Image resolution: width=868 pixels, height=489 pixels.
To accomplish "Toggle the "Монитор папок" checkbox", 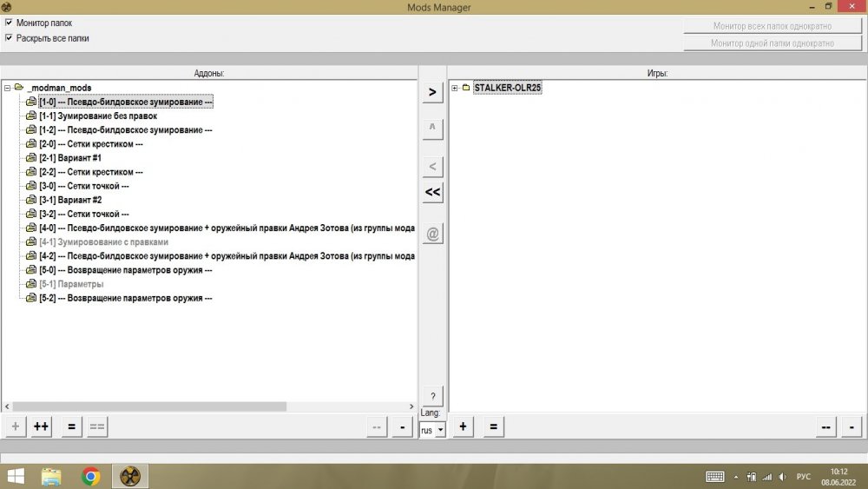I will 9,23.
